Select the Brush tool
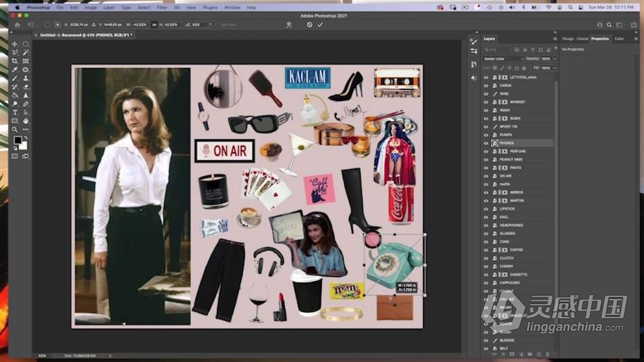Image resolution: width=644 pixels, height=362 pixels. [15, 78]
